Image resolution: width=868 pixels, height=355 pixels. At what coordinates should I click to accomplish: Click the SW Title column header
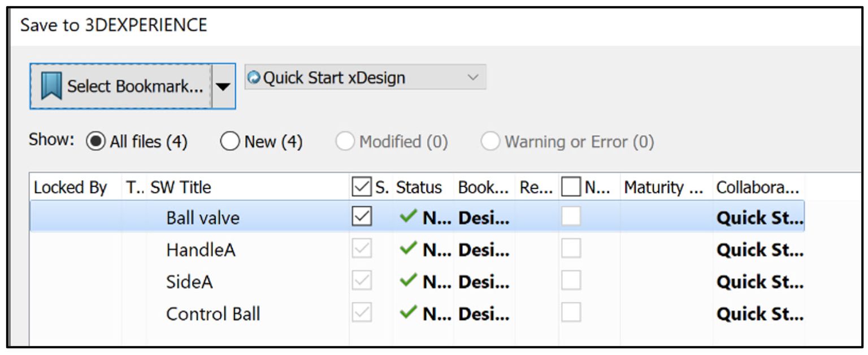[x=181, y=187]
